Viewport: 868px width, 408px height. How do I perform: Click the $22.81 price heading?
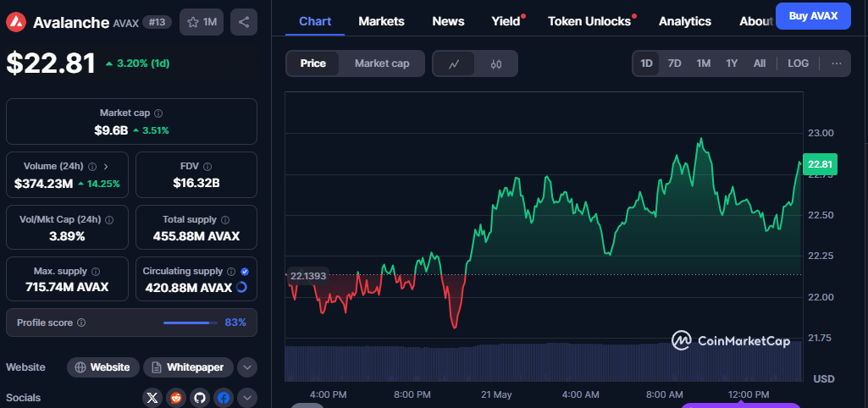51,63
